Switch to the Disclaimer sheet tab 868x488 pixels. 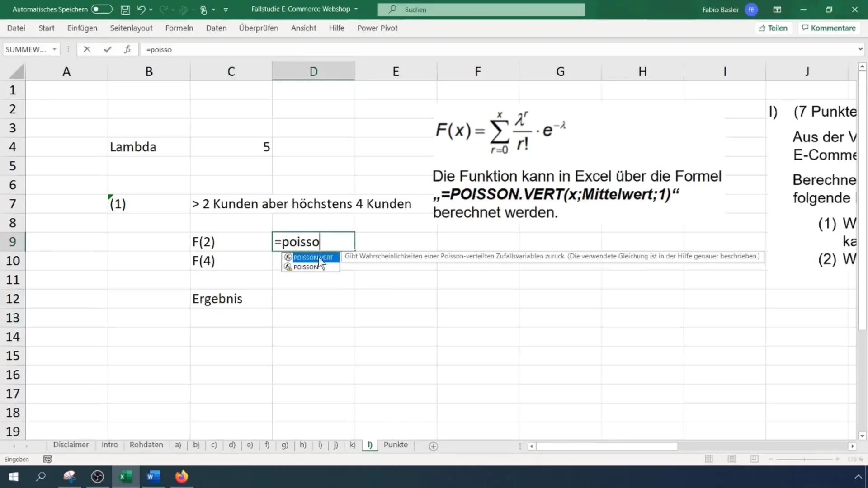[71, 445]
